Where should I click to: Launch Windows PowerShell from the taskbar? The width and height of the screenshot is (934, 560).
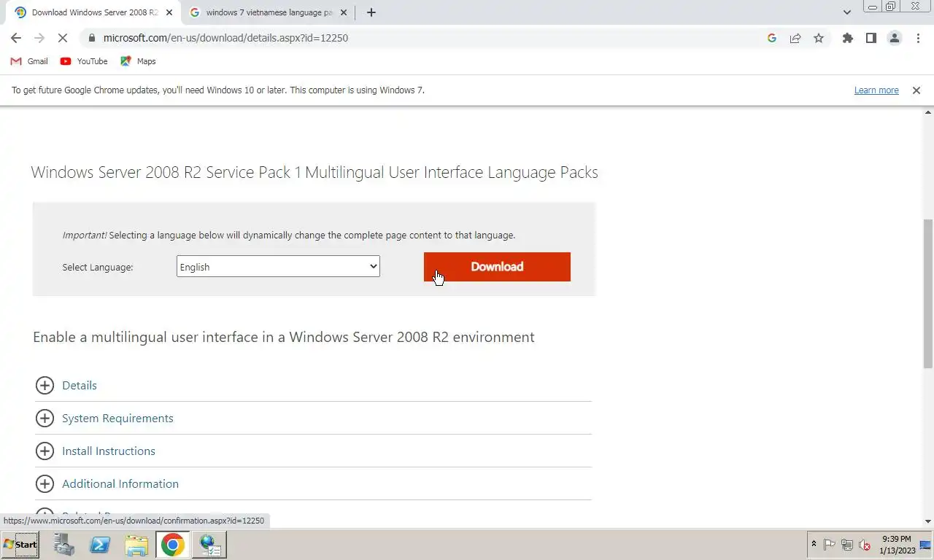pos(100,545)
